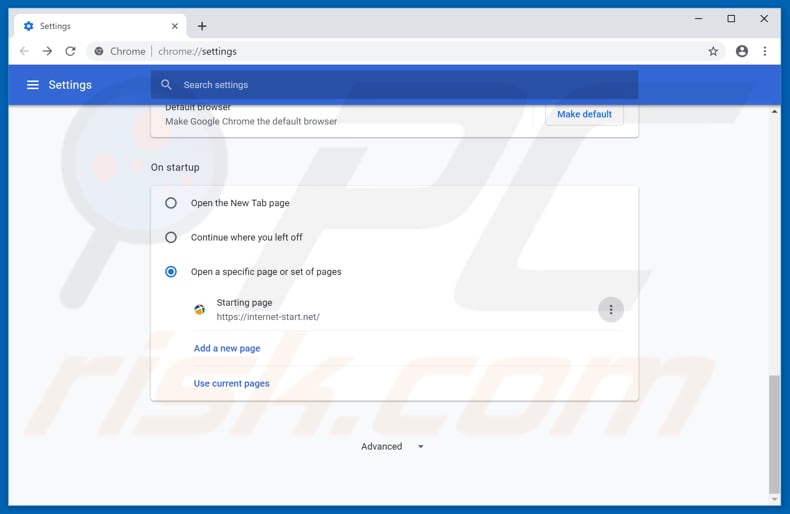Click the Make default button

point(584,114)
